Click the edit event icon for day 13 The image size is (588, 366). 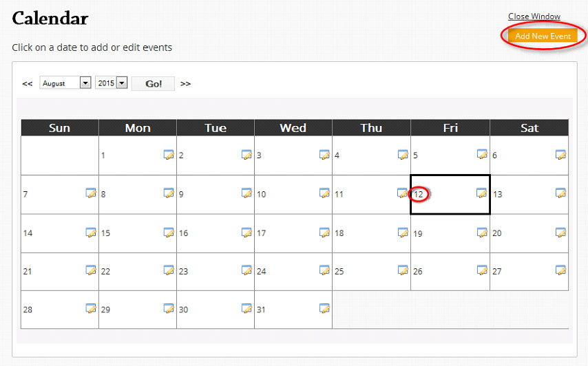tap(560, 193)
